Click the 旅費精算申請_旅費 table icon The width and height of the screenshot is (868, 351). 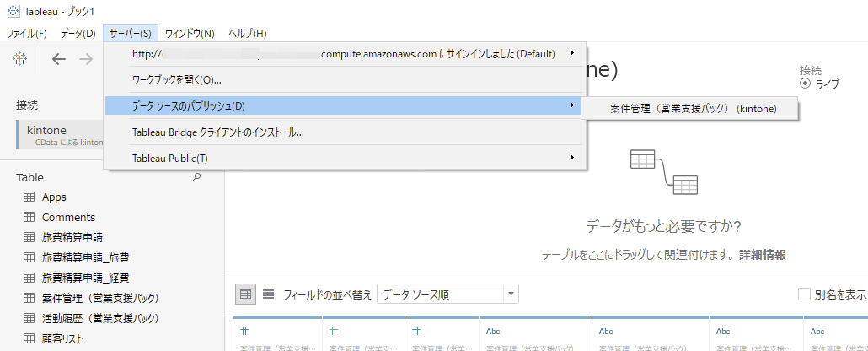click(x=29, y=258)
